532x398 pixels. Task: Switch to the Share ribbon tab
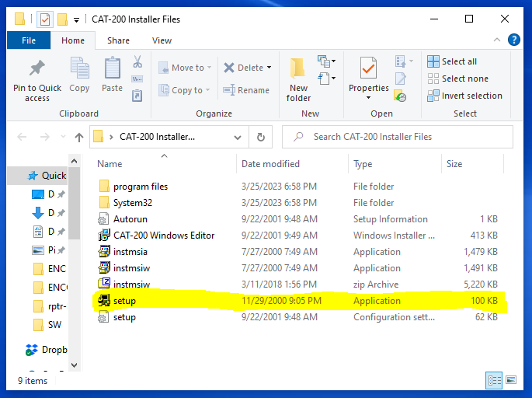click(118, 40)
